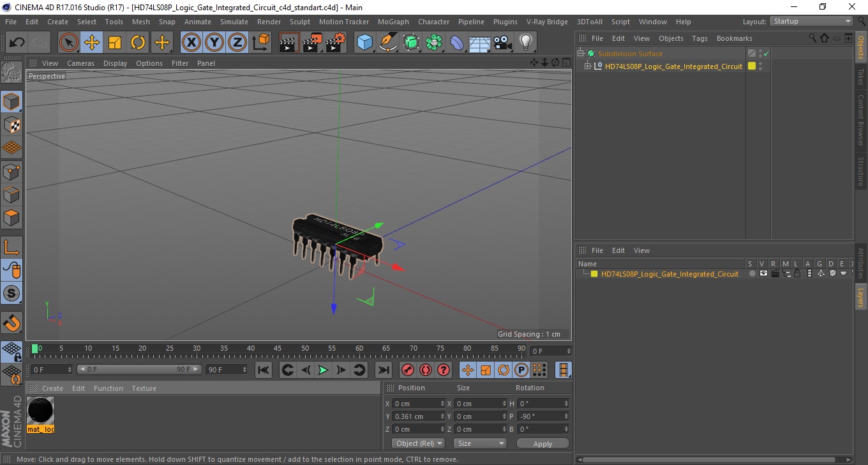
Task: Activate the Rotate tool
Action: 138,43
